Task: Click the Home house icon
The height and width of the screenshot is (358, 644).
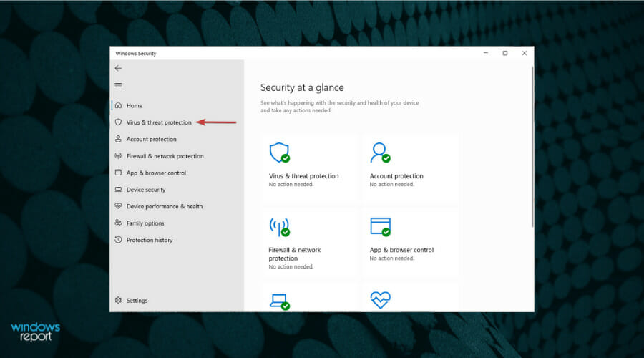Action: point(118,105)
